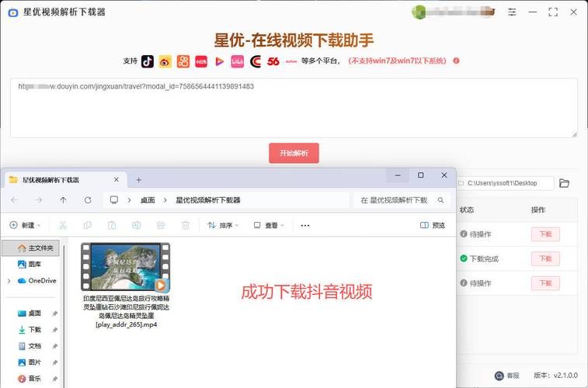Click the pink bilibili platform icon
This screenshot has height=388, width=588.
(238, 61)
